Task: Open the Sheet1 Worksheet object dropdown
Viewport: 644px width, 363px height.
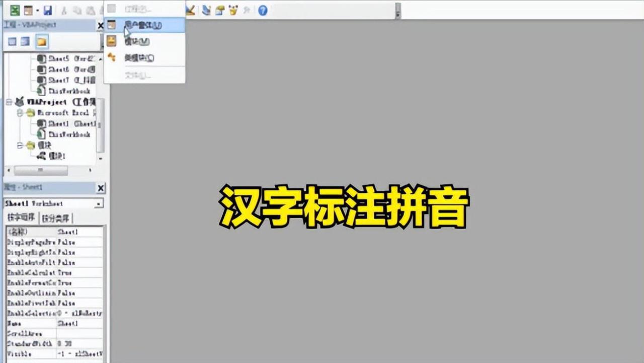Action: [99, 203]
